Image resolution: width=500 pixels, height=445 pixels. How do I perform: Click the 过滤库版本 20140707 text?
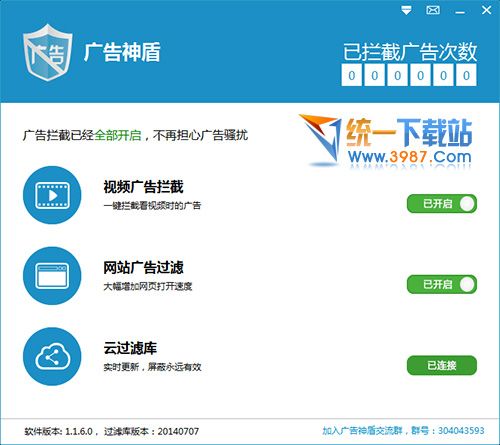point(152,431)
